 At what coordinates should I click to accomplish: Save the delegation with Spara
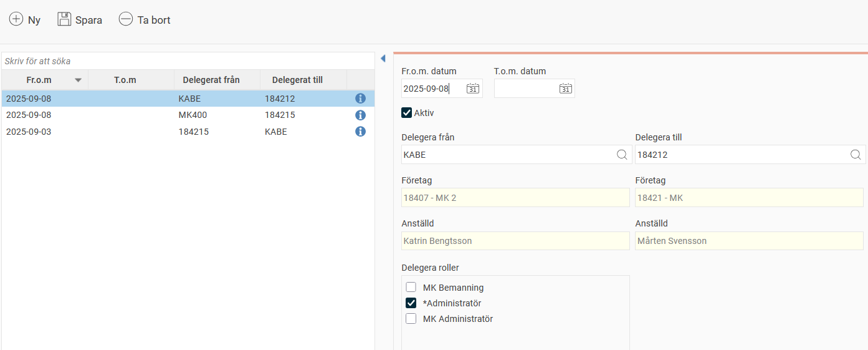[x=80, y=20]
